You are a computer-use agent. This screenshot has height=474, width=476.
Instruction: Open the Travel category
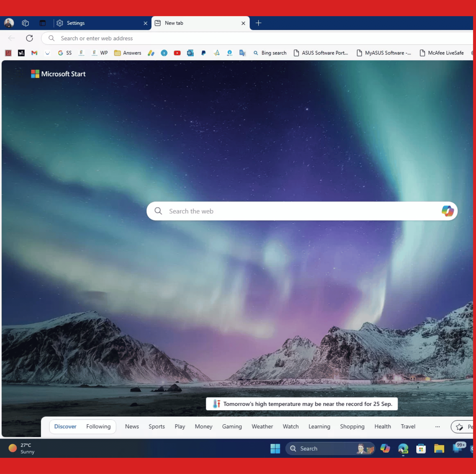pos(408,426)
